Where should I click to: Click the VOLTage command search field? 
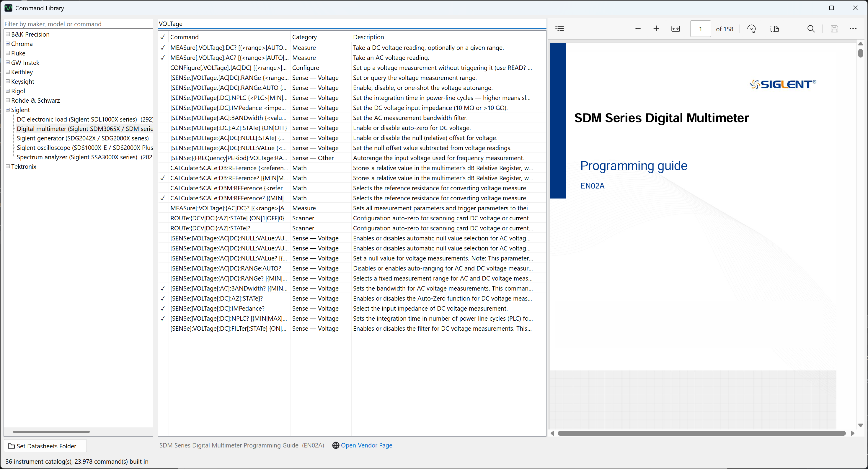[352, 24]
